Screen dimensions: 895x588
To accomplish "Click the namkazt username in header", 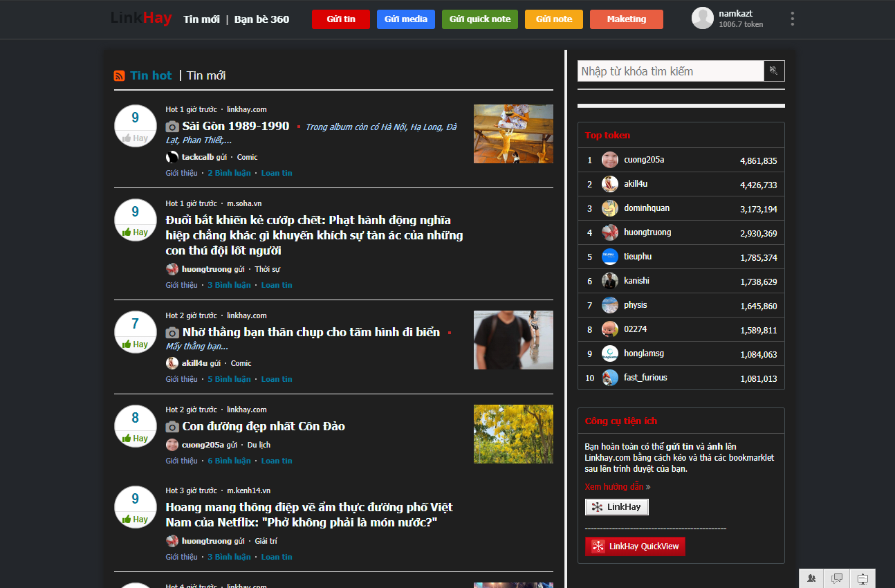I will (736, 13).
